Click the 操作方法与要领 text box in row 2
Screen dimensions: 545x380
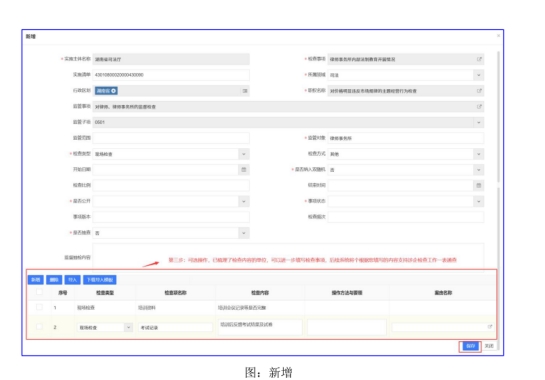coord(347,327)
